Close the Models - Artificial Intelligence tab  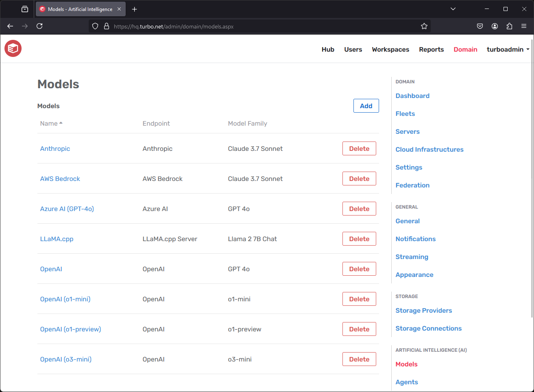point(119,9)
